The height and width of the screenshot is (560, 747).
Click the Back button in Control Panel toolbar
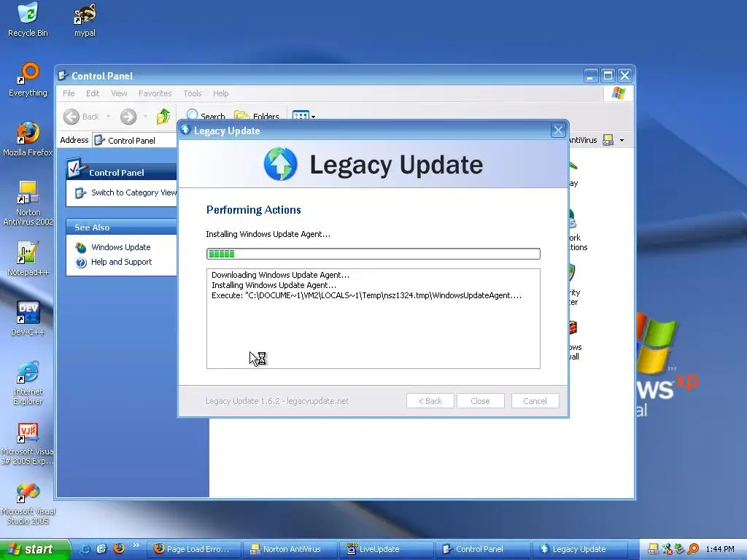[81, 117]
